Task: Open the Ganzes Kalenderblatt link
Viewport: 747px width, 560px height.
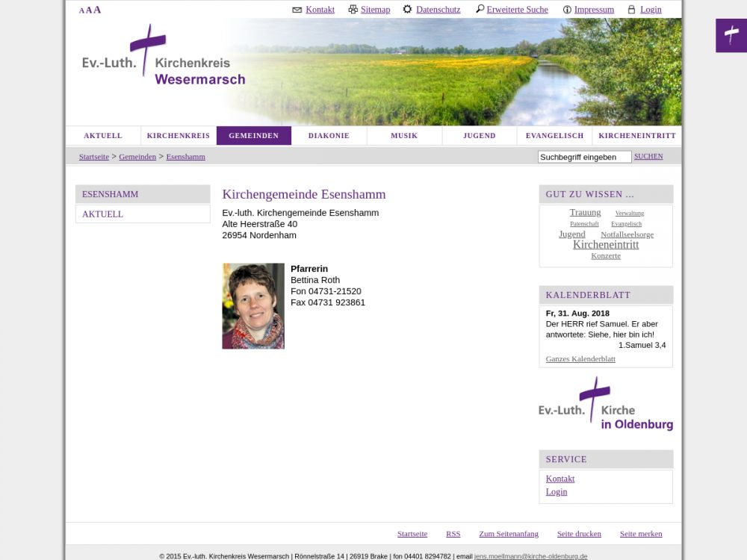Action: coord(580,359)
